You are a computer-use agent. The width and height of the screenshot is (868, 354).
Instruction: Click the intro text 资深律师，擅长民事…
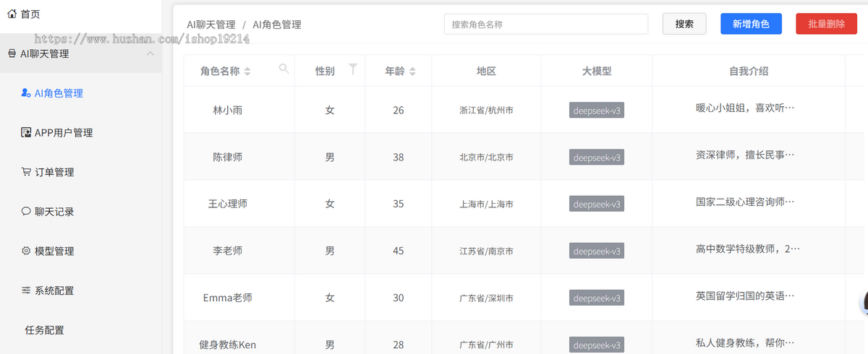pos(745,155)
